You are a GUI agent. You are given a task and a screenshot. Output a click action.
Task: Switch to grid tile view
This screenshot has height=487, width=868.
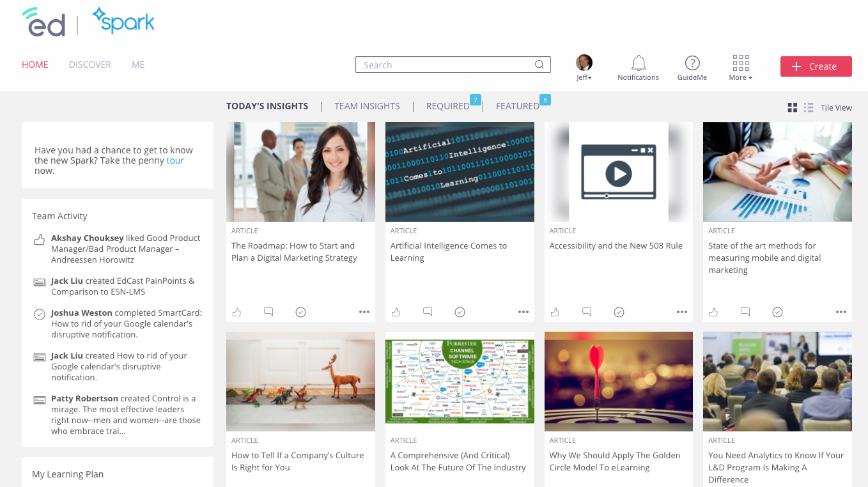coord(792,107)
